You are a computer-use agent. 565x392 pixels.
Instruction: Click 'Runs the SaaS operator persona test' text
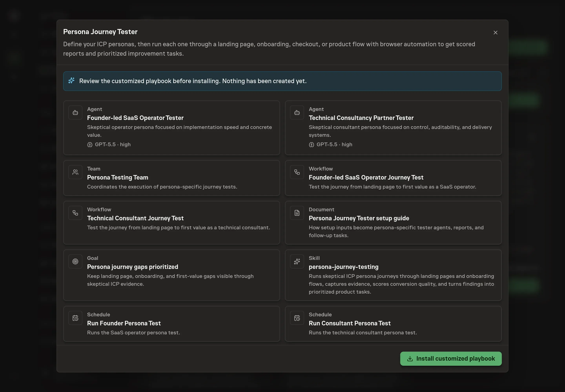134,333
